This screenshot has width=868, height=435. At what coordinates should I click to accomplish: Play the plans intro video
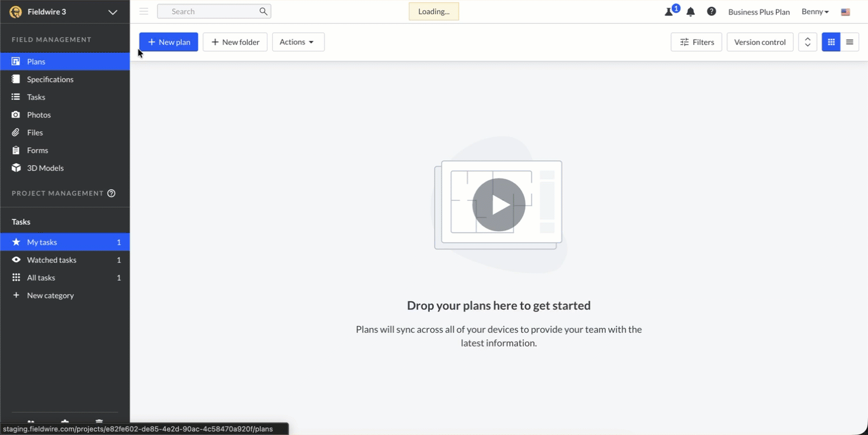tap(498, 204)
